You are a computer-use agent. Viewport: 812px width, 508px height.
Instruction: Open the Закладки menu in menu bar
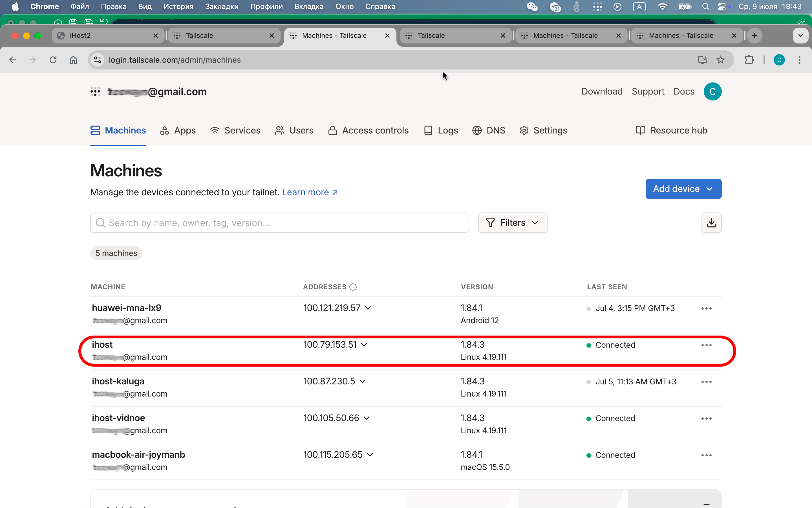pos(222,7)
